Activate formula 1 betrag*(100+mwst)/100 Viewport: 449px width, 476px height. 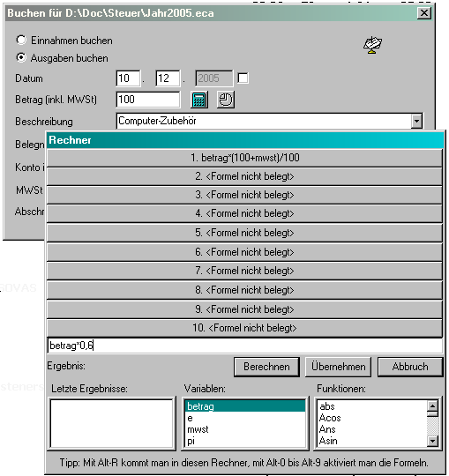pos(244,158)
